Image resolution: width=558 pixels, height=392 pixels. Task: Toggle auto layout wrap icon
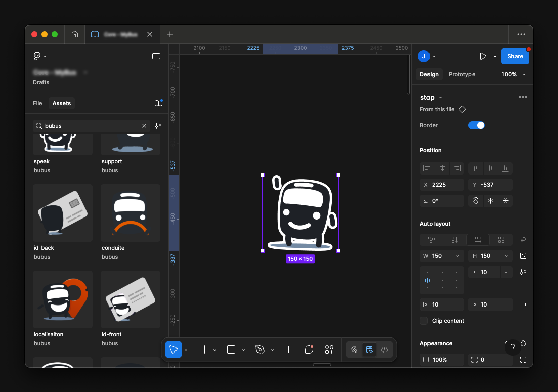pyautogui.click(x=523, y=240)
